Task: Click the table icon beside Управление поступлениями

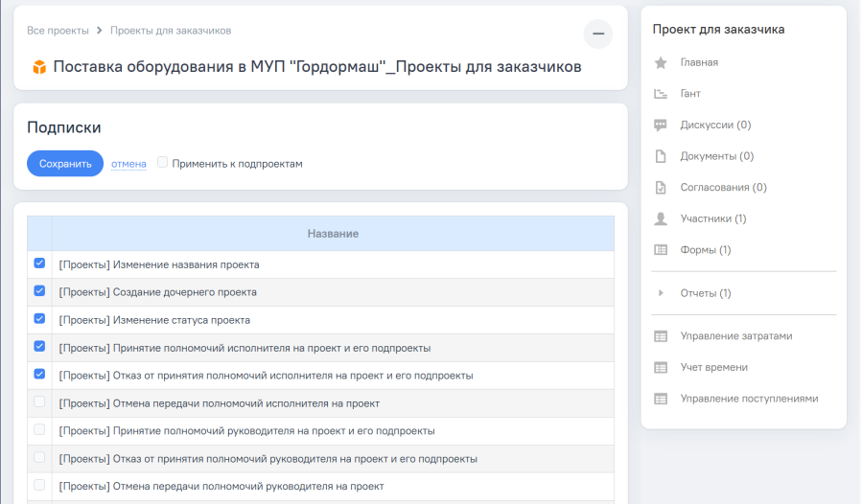Action: pos(661,399)
